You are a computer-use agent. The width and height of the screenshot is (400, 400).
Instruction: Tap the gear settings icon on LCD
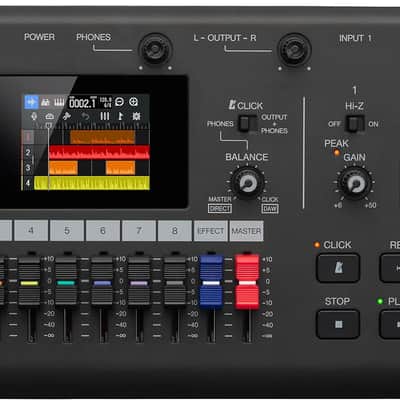[136, 116]
